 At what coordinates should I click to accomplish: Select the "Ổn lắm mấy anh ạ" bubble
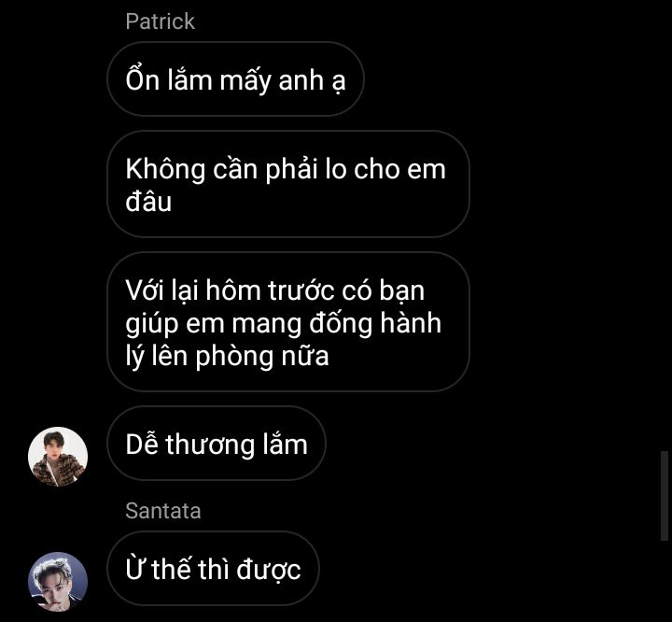(x=235, y=79)
